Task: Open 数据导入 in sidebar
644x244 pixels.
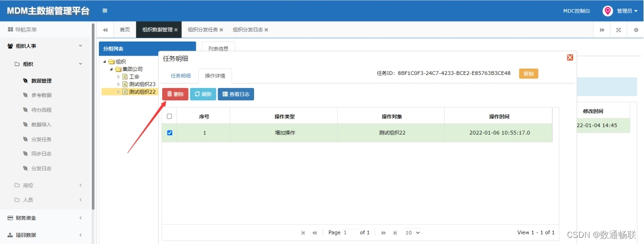Action: click(42, 125)
